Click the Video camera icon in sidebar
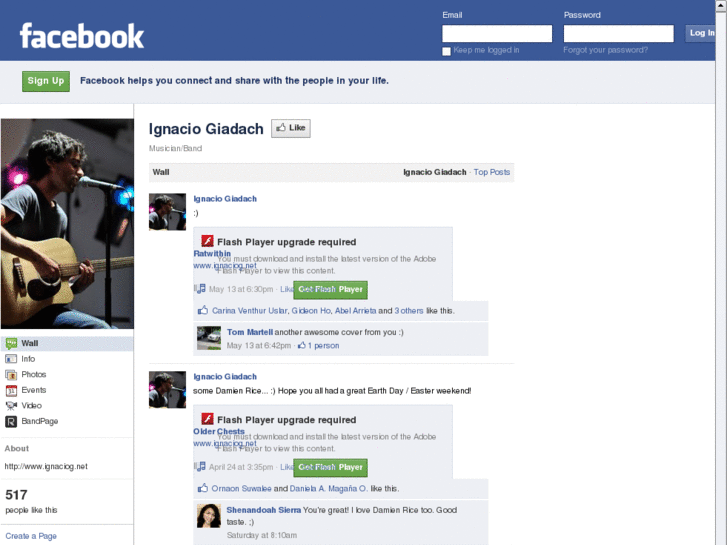 pyautogui.click(x=11, y=406)
